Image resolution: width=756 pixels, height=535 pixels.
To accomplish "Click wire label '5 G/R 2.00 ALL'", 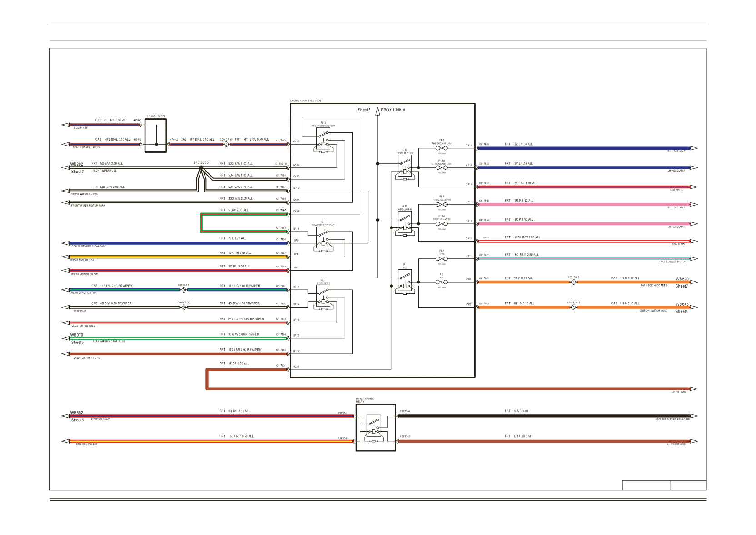I will [x=238, y=211].
